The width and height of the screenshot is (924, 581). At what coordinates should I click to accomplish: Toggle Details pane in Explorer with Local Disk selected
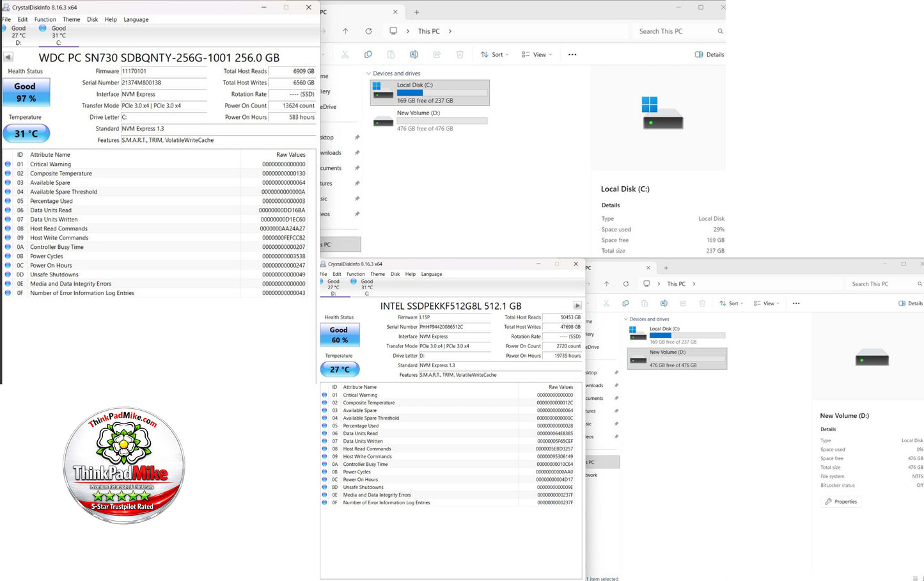(x=710, y=54)
